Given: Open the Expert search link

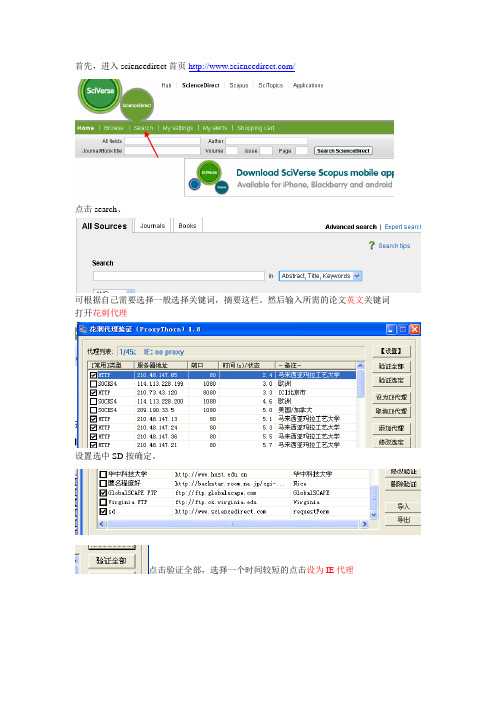Looking at the screenshot, I should [402, 227].
